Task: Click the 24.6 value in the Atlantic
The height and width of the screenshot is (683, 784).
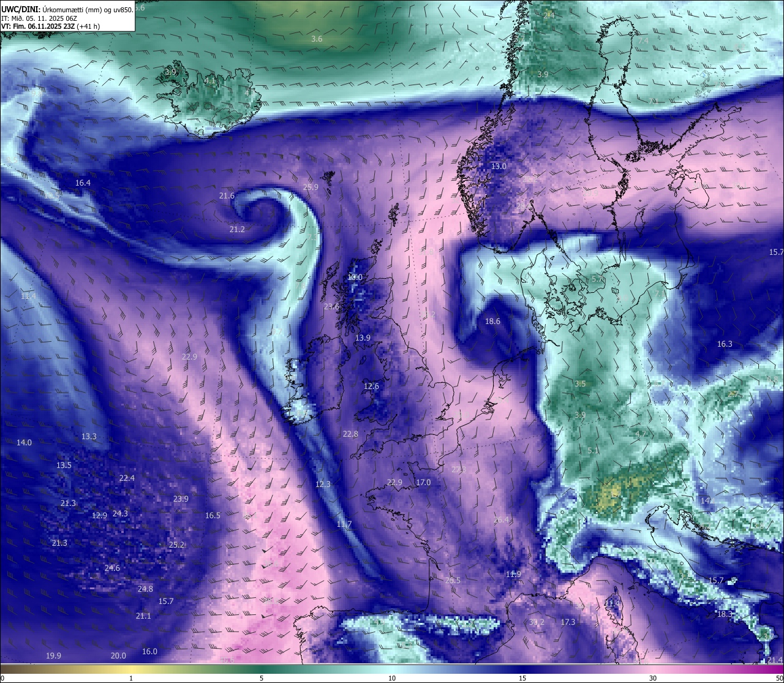Action: click(x=112, y=568)
